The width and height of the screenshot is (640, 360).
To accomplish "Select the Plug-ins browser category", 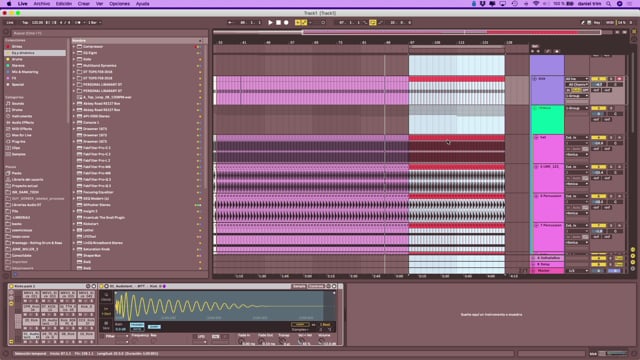I will point(17,142).
